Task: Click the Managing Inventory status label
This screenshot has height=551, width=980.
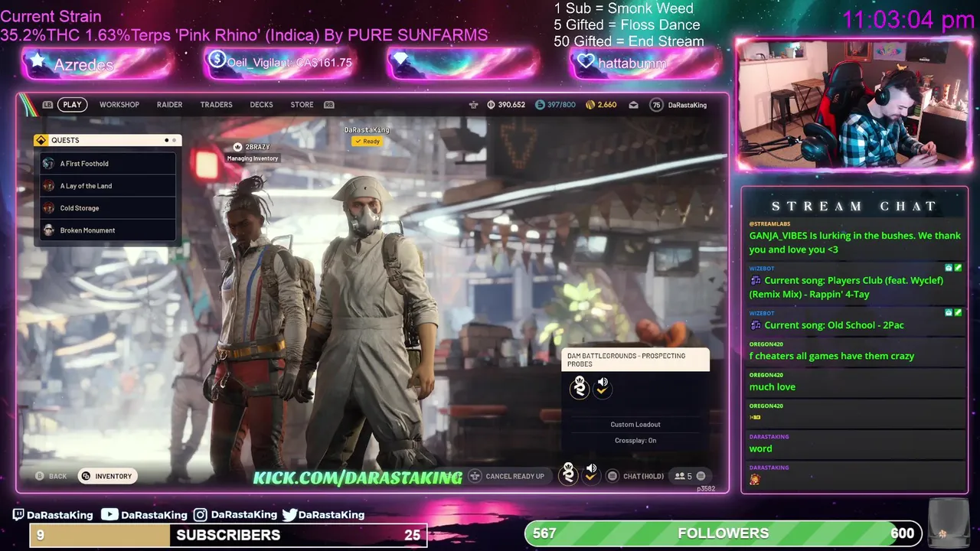Action: pos(253,158)
